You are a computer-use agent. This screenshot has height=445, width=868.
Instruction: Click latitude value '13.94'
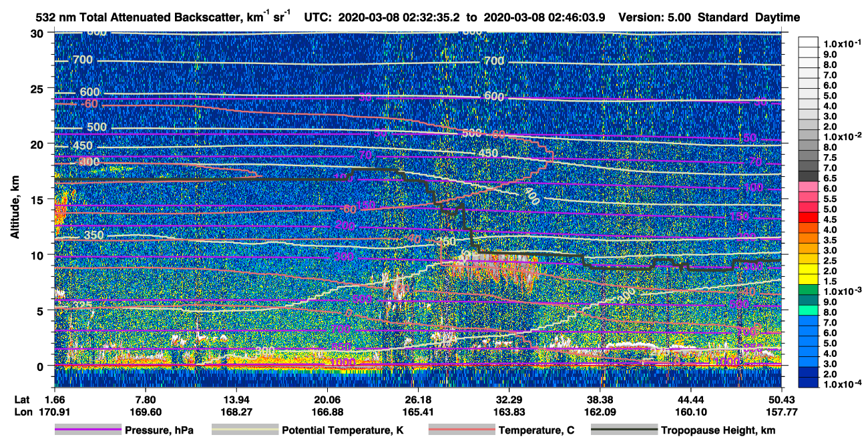coord(236,400)
